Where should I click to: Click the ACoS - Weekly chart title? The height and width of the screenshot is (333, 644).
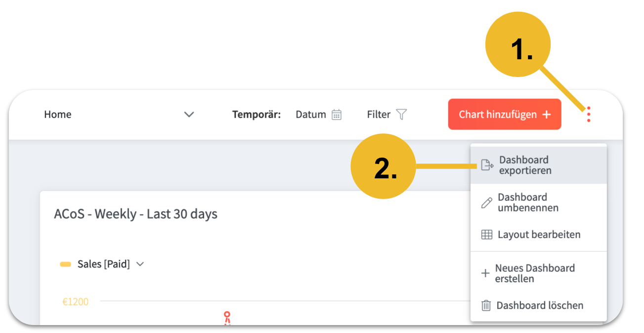click(135, 214)
